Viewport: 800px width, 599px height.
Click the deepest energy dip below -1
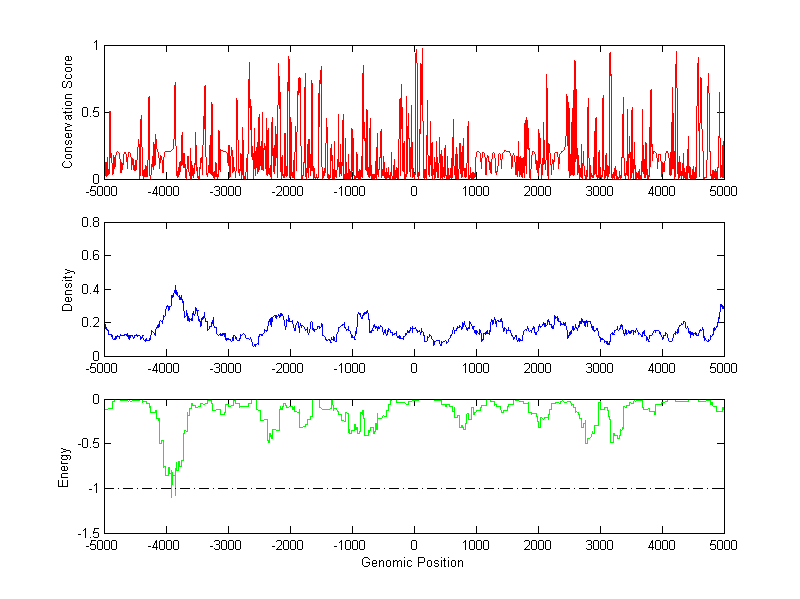click(172, 494)
